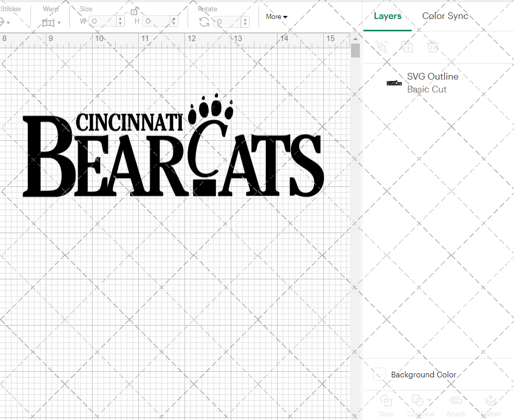Toggle the size lock aspect ratio icon
The image size is (514, 420).
tap(134, 10)
